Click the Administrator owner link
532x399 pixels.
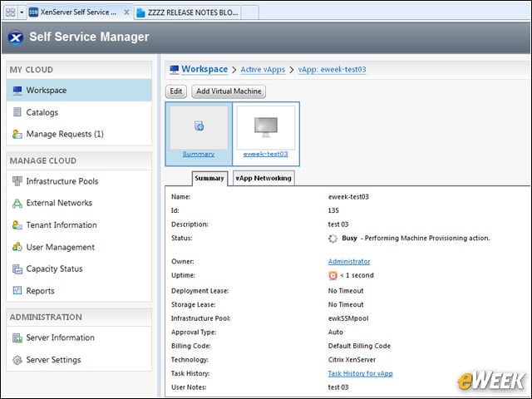(x=349, y=262)
